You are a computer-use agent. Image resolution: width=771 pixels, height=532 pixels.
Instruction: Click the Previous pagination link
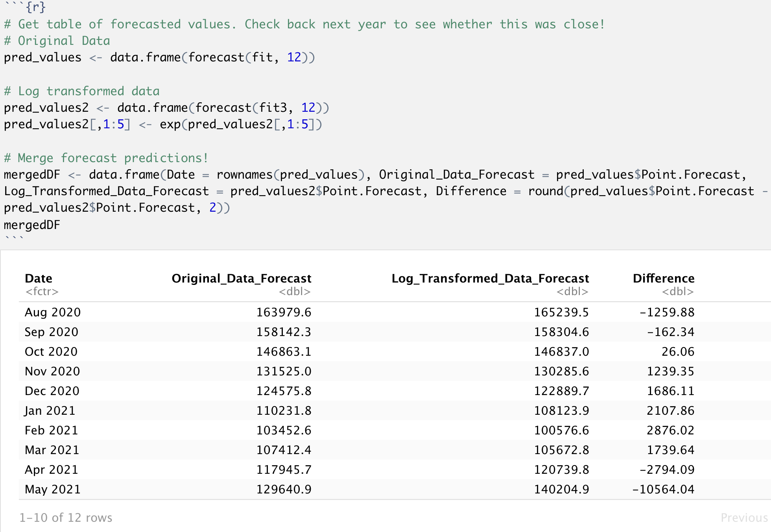[743, 517]
